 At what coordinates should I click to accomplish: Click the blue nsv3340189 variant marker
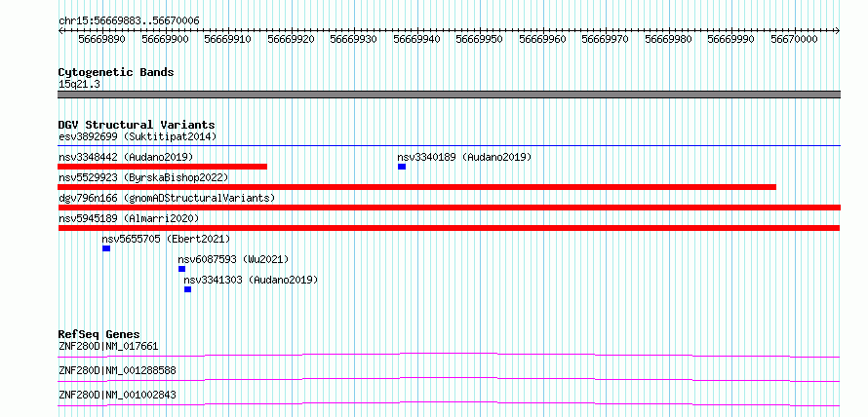click(x=402, y=167)
